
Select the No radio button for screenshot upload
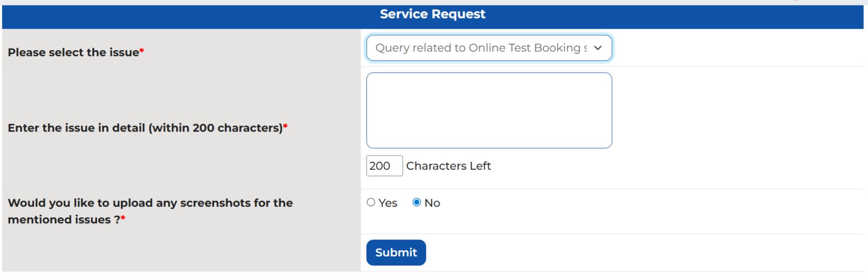(x=417, y=202)
